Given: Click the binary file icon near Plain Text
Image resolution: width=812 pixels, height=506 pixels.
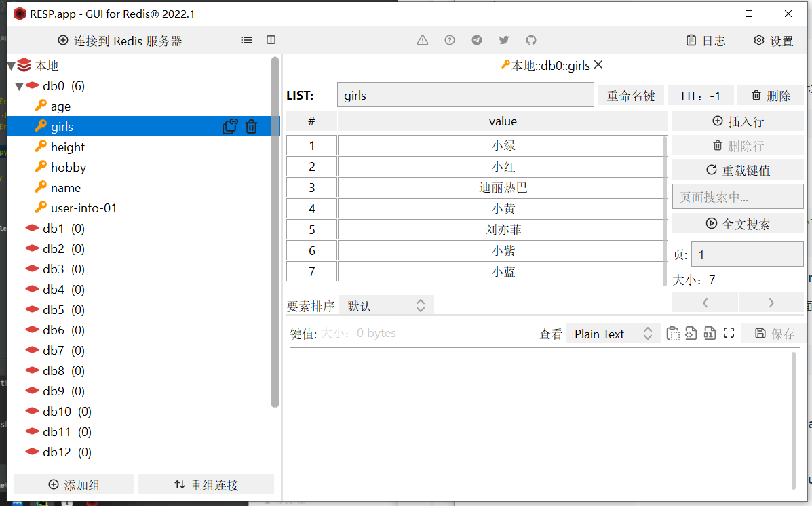Looking at the screenshot, I should 710,334.
